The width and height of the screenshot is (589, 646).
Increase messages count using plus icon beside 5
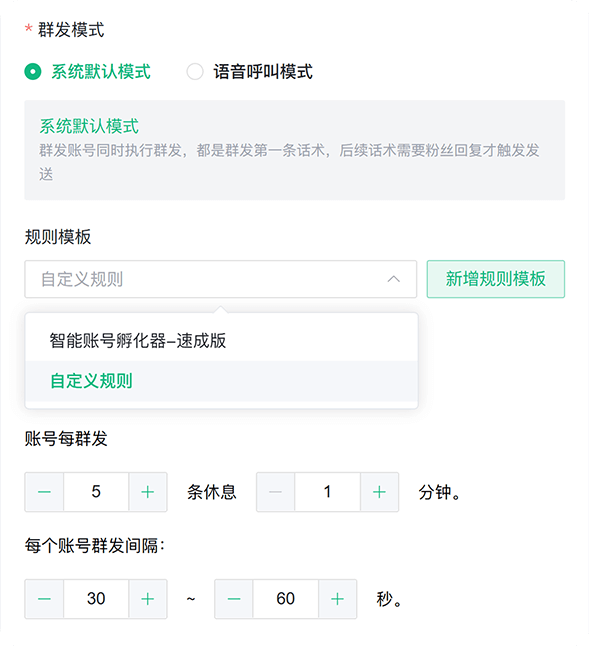click(x=148, y=492)
